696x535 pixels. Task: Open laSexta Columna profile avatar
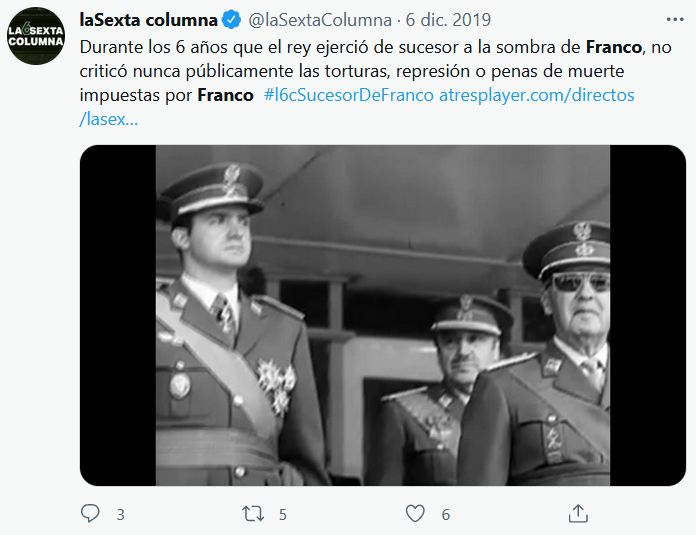pyautogui.click(x=36, y=36)
